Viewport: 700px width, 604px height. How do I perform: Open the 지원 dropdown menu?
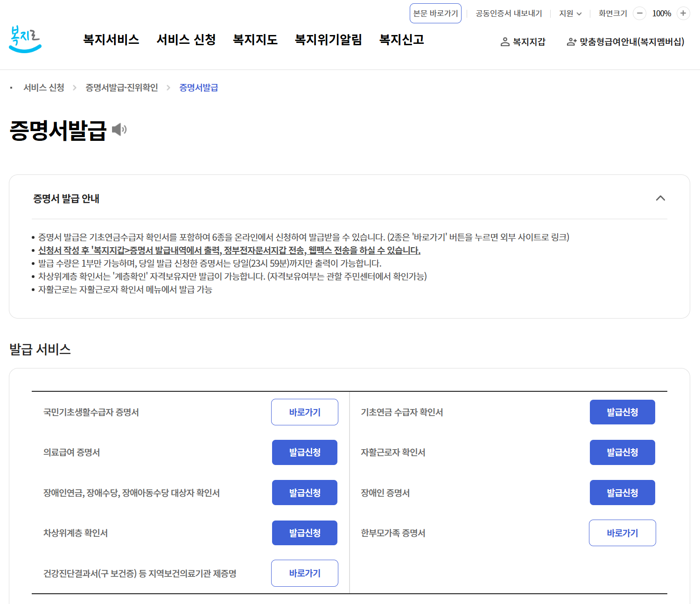[x=569, y=14]
